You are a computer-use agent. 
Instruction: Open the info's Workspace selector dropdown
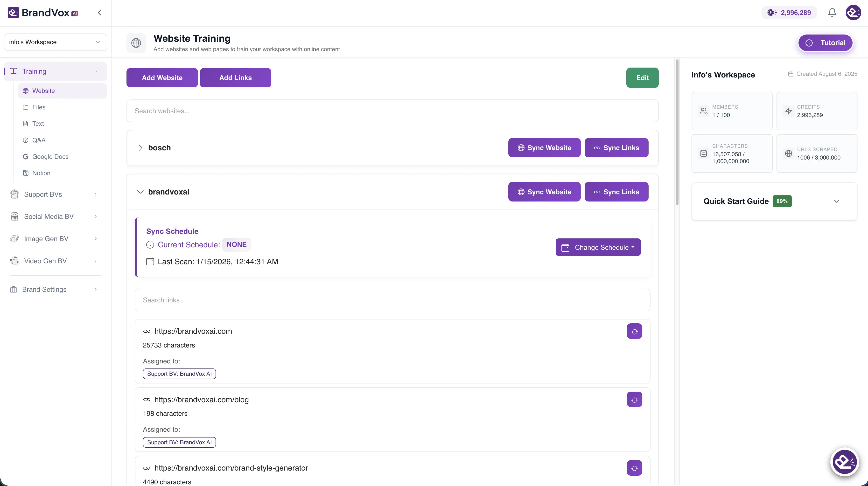coord(55,42)
